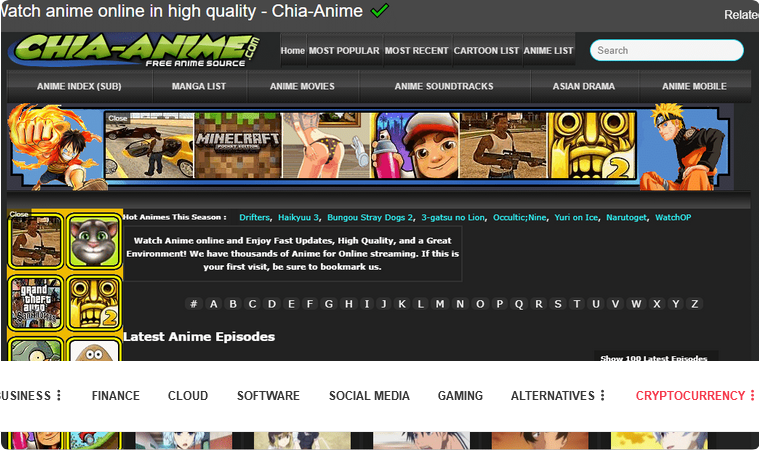
Task: Open the Pou sidebar icon
Action: click(94, 349)
